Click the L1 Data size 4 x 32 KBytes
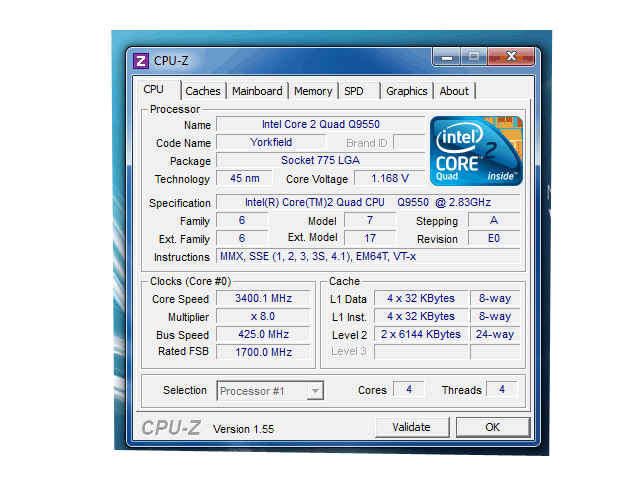Screen dimensions: 640x480 (421, 298)
